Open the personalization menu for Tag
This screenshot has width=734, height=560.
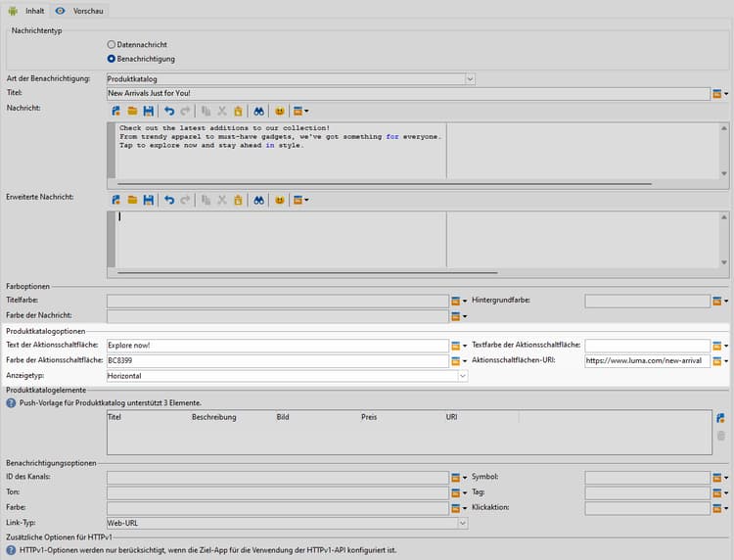(720, 492)
